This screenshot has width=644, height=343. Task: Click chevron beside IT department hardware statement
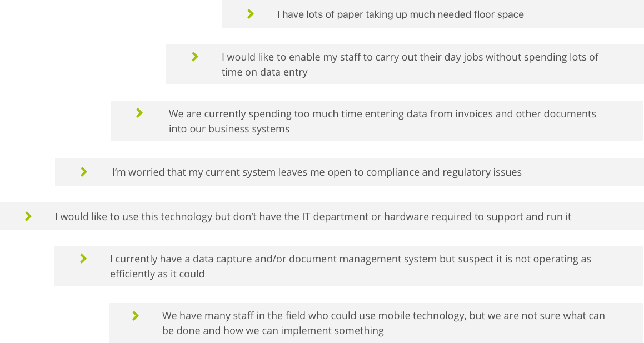click(28, 216)
